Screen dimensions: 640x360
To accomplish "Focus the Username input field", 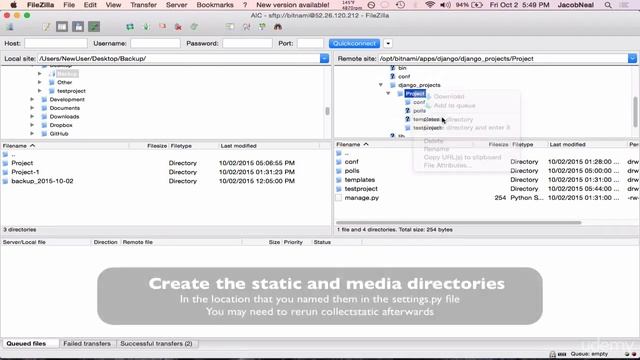I will tap(155, 43).
